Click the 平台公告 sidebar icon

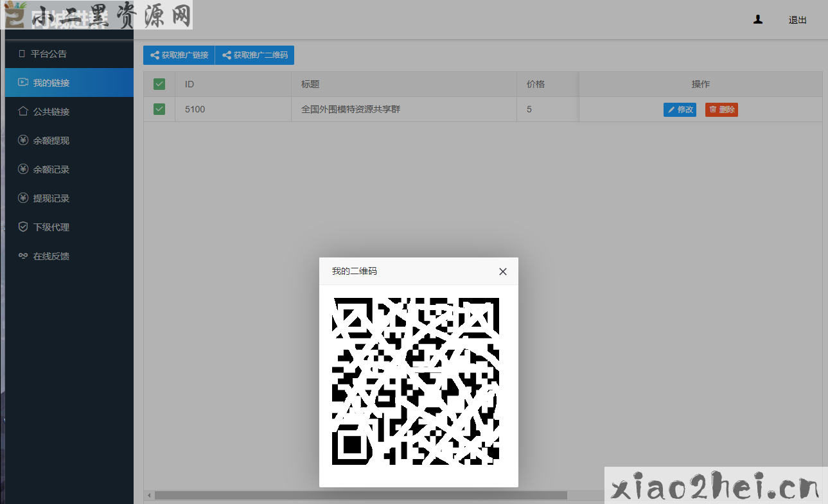tap(22, 54)
